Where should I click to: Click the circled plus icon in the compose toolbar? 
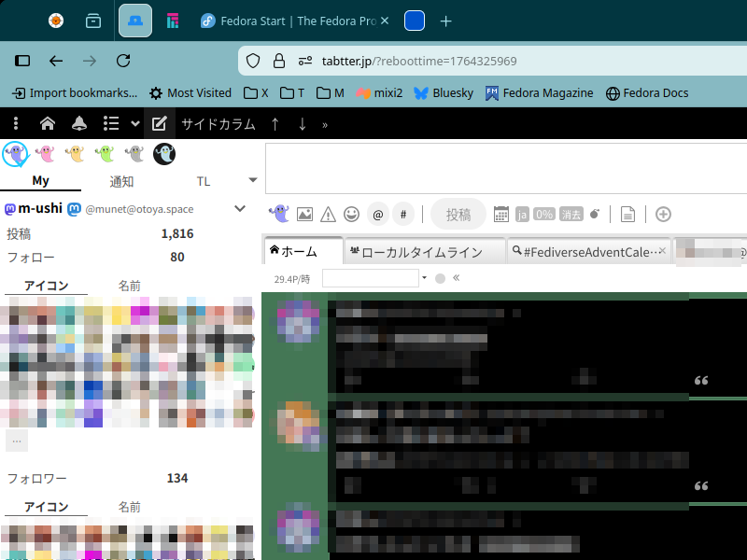click(664, 214)
